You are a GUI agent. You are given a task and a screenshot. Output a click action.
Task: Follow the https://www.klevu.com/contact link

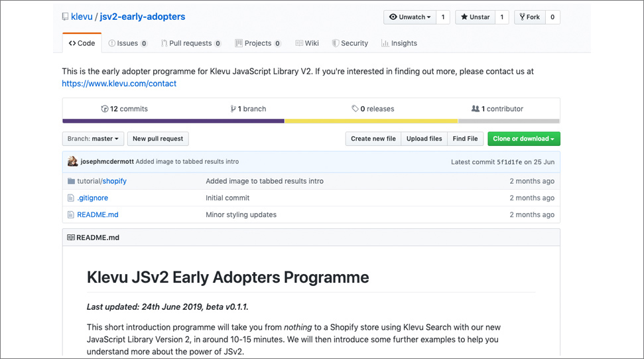(119, 84)
